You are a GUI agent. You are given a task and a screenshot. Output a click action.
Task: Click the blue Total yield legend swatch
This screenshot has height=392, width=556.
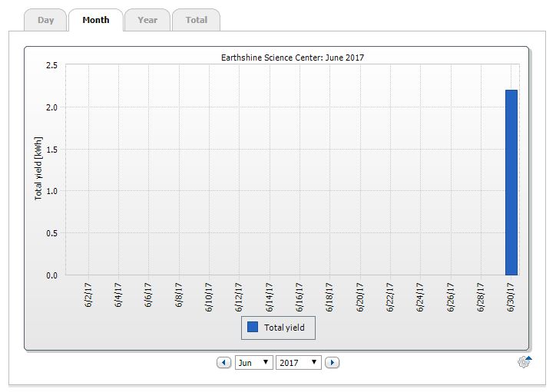253,328
